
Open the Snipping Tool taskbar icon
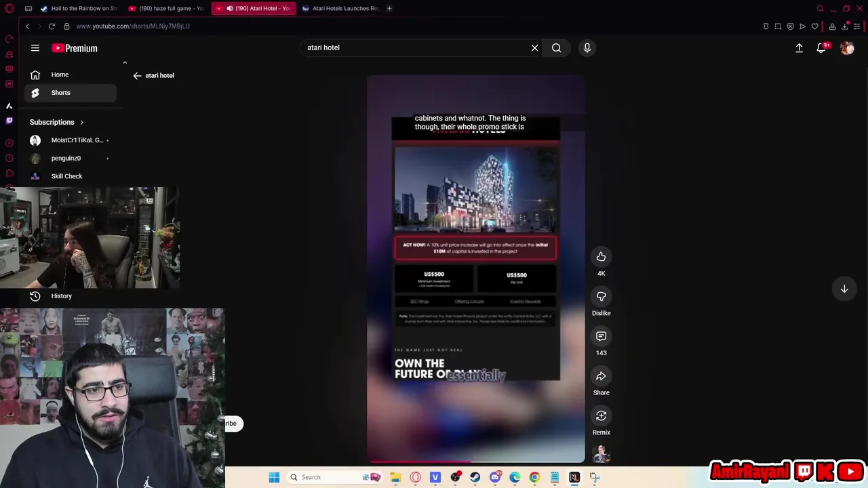pyautogui.click(x=594, y=477)
